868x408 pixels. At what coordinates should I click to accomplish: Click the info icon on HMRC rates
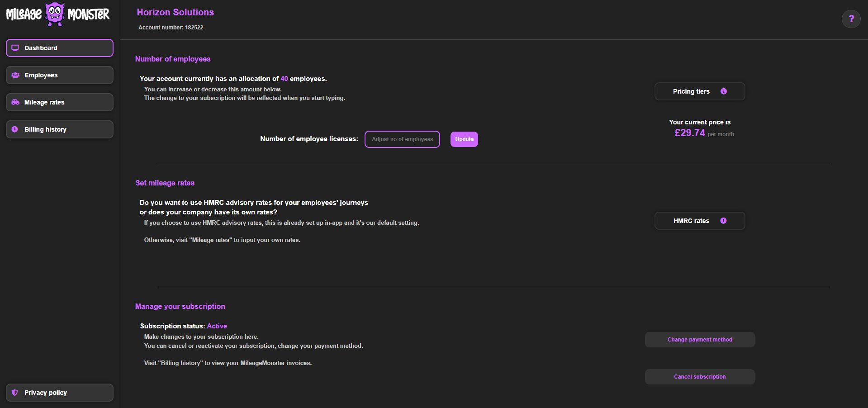723,221
